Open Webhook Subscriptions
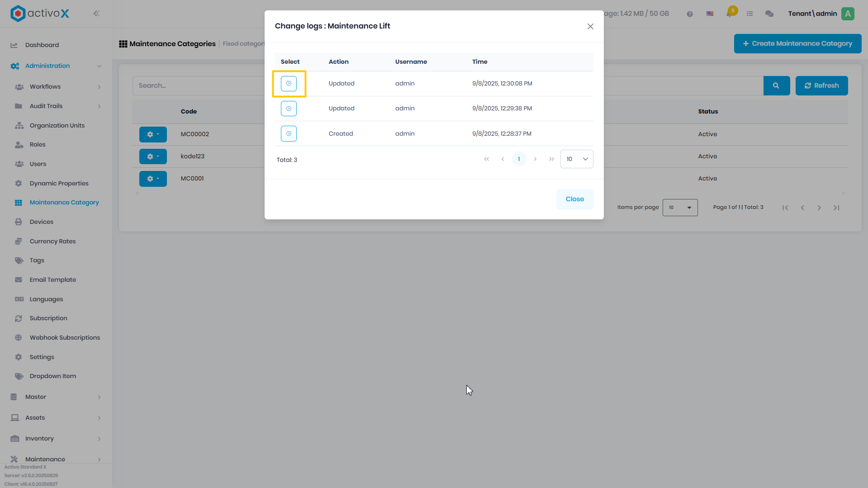 [x=65, y=338]
